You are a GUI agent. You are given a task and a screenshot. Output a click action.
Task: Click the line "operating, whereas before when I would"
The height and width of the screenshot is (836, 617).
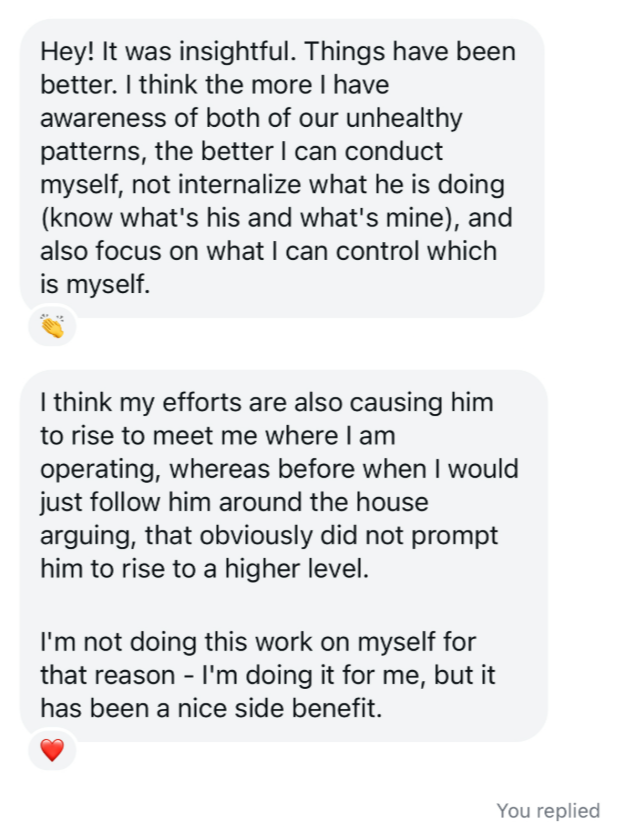coord(279,469)
